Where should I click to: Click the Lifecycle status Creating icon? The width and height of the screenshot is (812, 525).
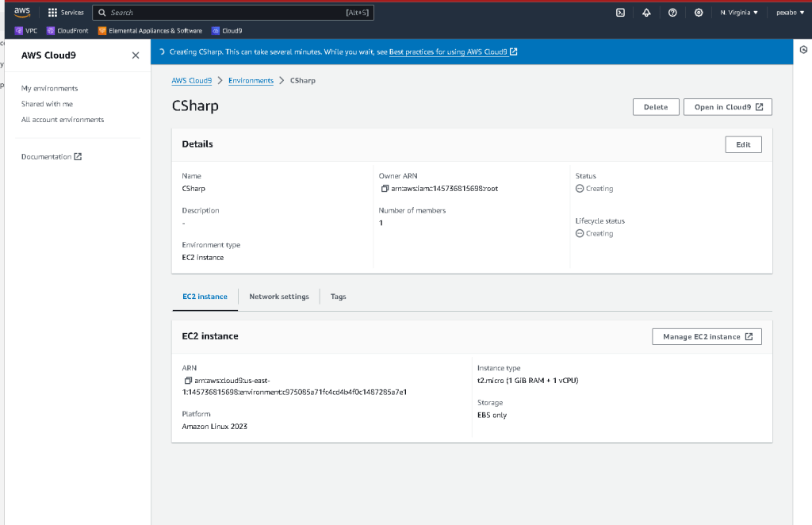pos(580,233)
